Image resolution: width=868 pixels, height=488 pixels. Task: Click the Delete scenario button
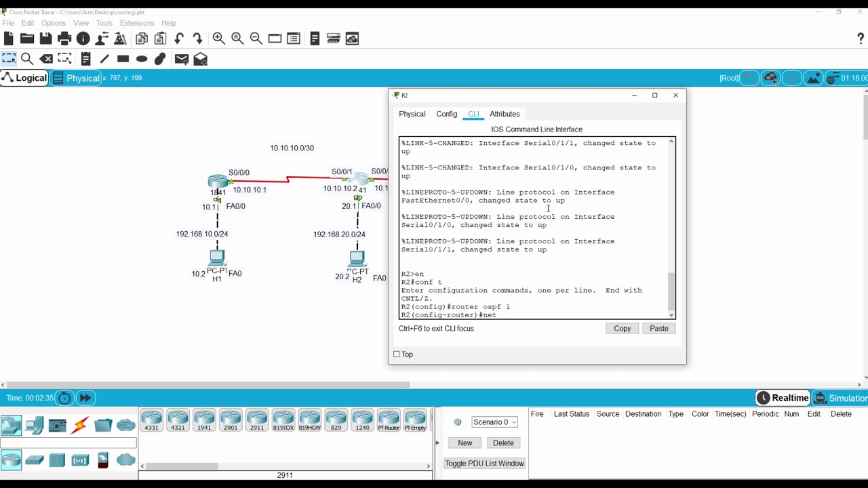[x=503, y=443]
